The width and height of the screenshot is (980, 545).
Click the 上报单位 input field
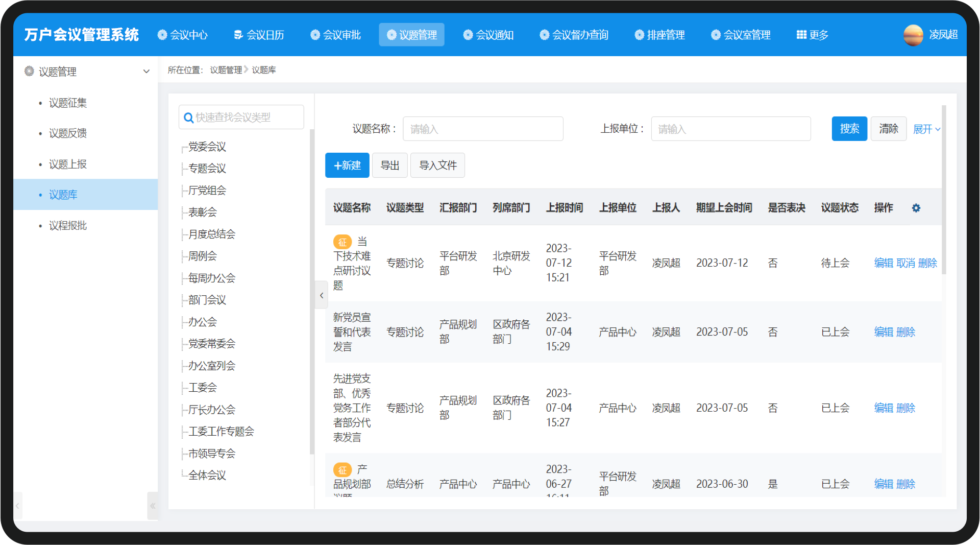(x=731, y=129)
